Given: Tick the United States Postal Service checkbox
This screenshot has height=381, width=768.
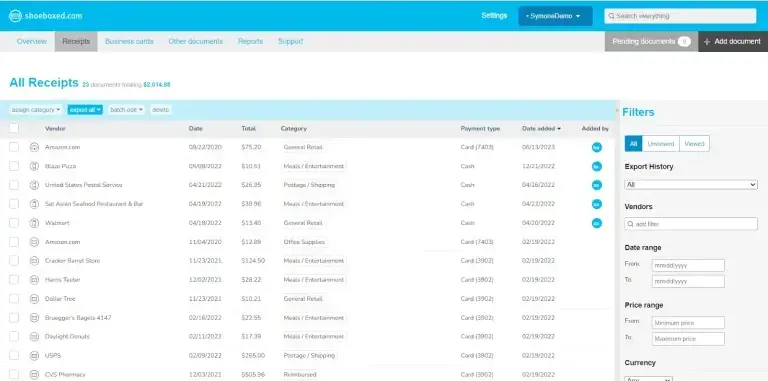Looking at the screenshot, I should tap(14, 185).
